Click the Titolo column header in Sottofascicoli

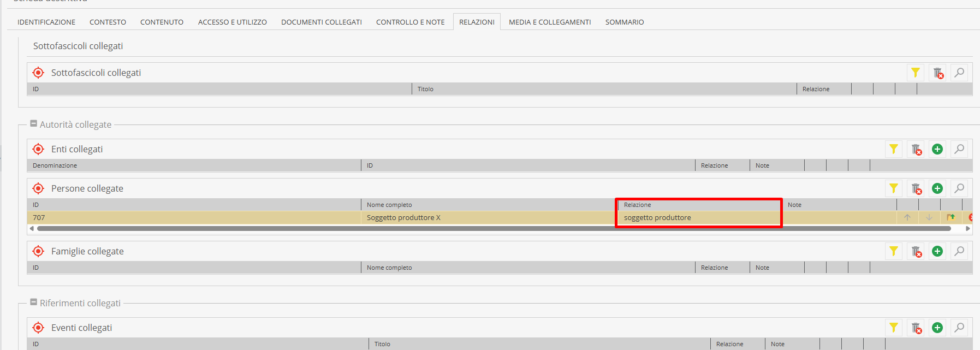[x=425, y=89]
